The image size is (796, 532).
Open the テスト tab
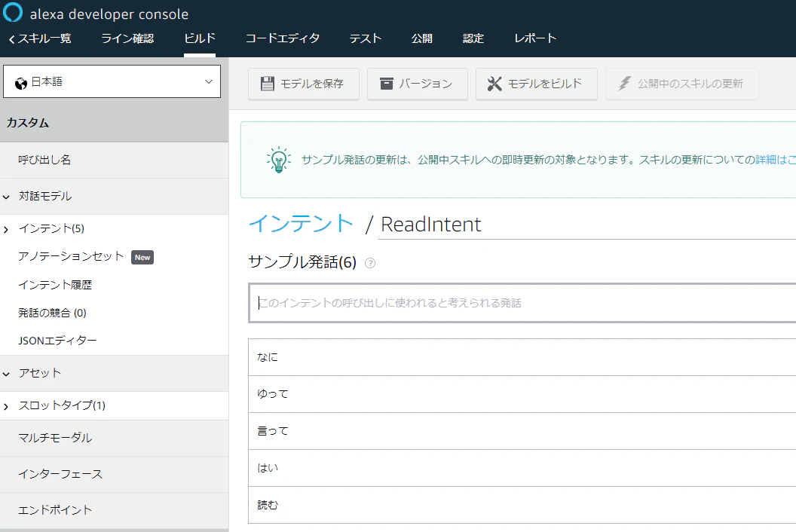pyautogui.click(x=366, y=38)
